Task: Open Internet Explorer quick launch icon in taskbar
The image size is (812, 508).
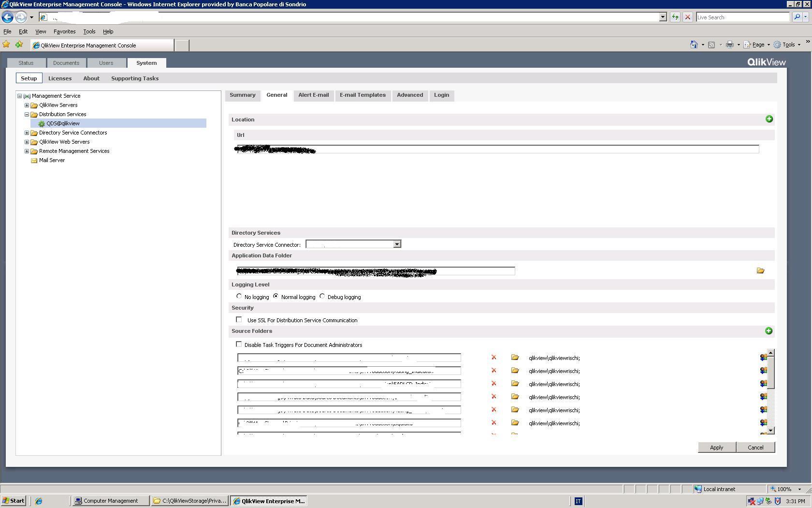Action: 39,501
